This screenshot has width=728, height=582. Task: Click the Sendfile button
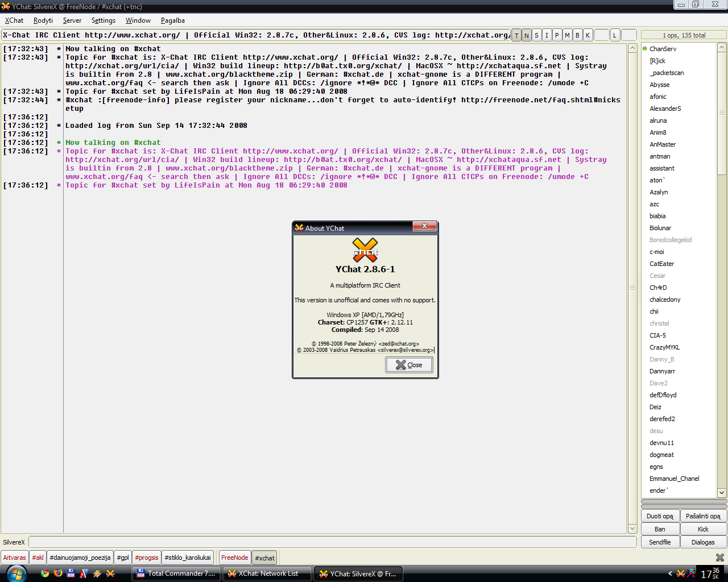coord(660,542)
